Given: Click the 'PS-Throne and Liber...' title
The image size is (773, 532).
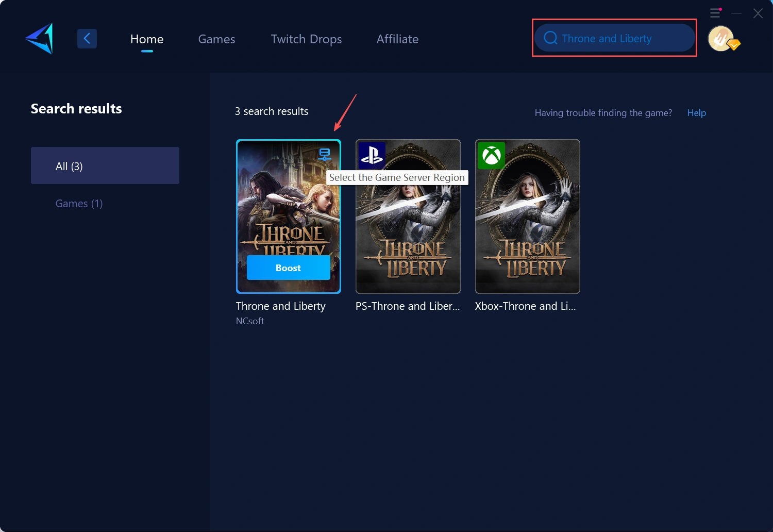Looking at the screenshot, I should pos(408,306).
